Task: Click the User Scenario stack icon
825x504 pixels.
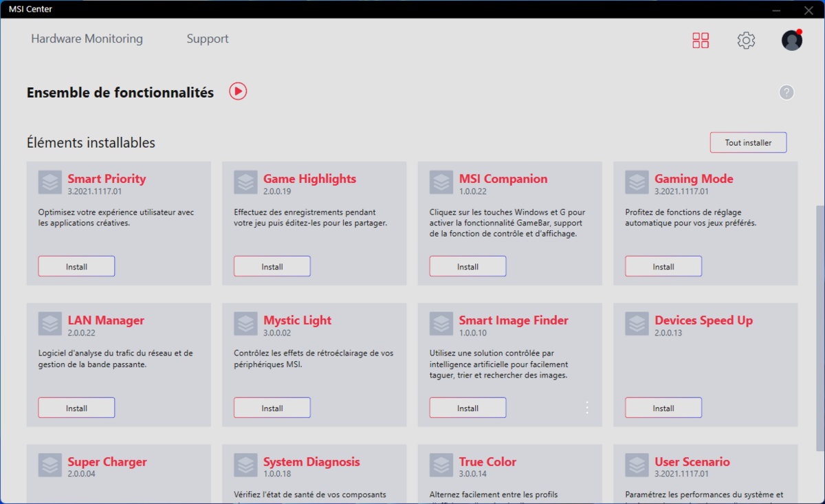Action: coord(637,465)
